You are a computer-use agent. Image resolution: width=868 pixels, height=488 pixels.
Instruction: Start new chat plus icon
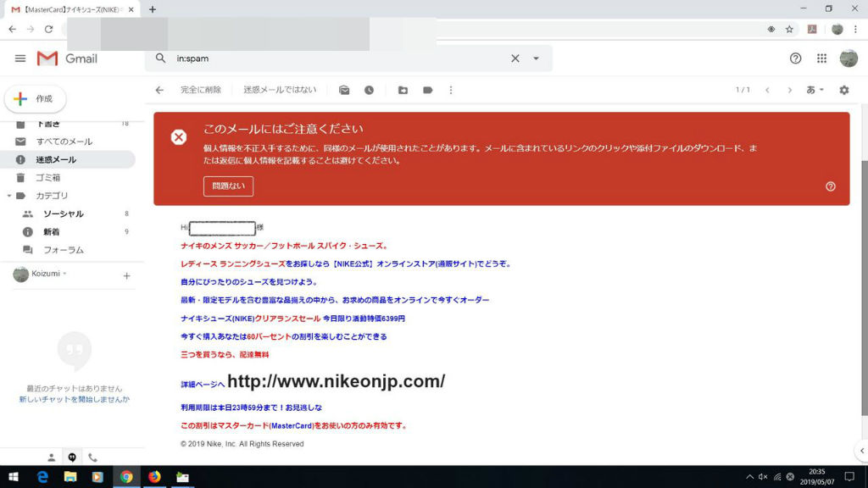coord(127,275)
